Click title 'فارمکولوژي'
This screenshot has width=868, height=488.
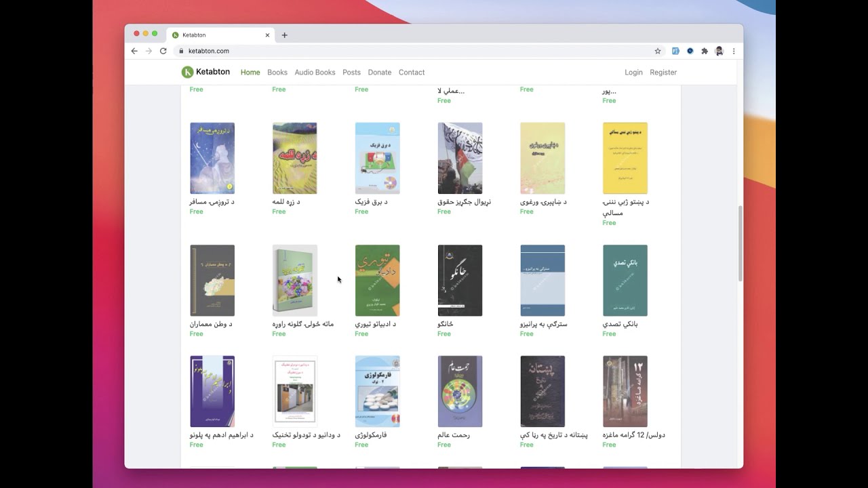pyautogui.click(x=371, y=435)
